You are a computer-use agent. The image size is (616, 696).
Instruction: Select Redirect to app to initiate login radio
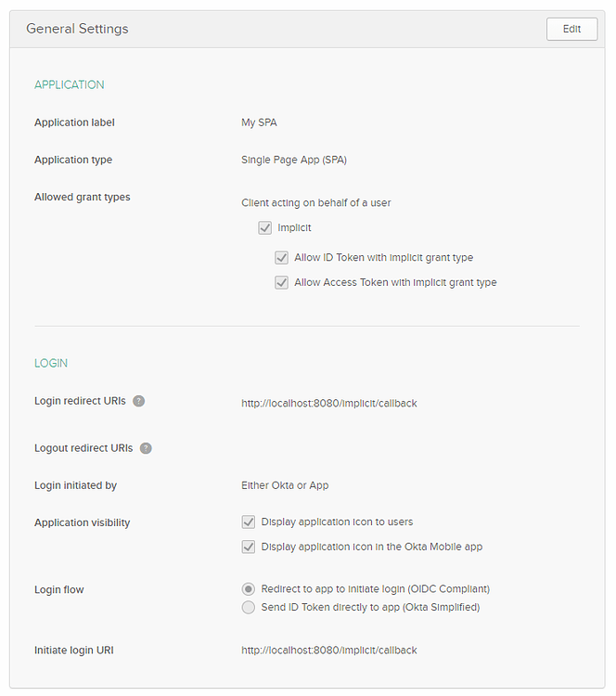[x=249, y=589]
